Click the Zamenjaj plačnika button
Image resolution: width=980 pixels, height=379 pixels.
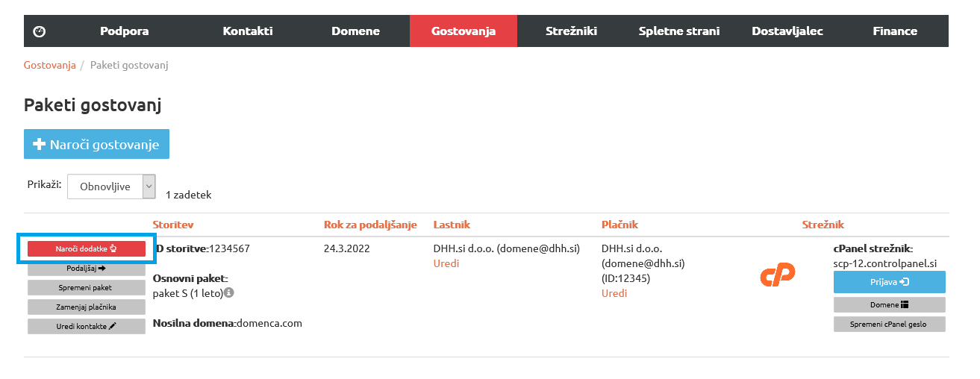87,307
